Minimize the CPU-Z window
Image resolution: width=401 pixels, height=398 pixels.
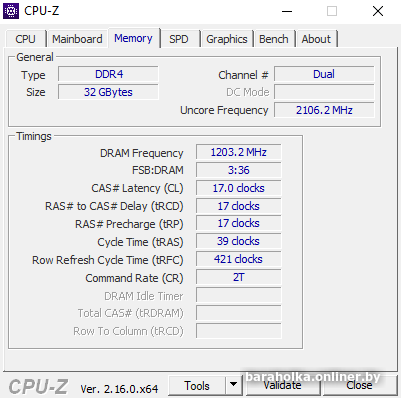tap(287, 11)
